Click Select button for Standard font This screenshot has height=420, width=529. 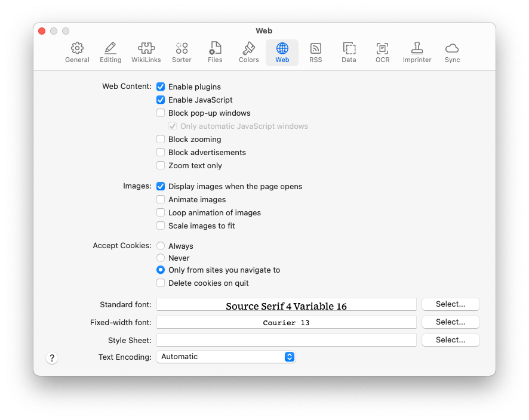click(x=450, y=304)
